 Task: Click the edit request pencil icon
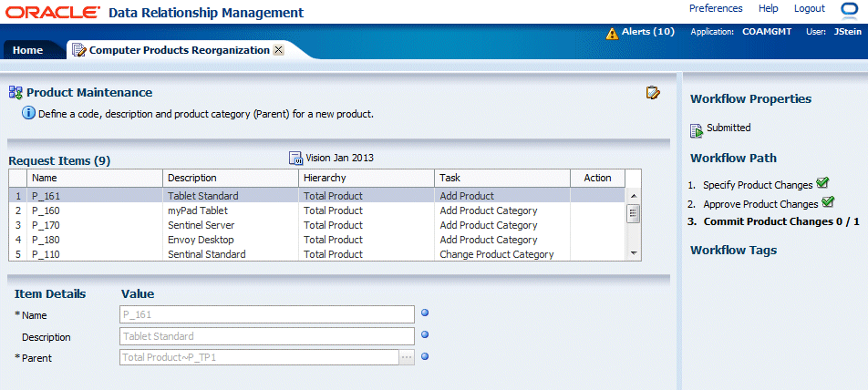point(653,92)
